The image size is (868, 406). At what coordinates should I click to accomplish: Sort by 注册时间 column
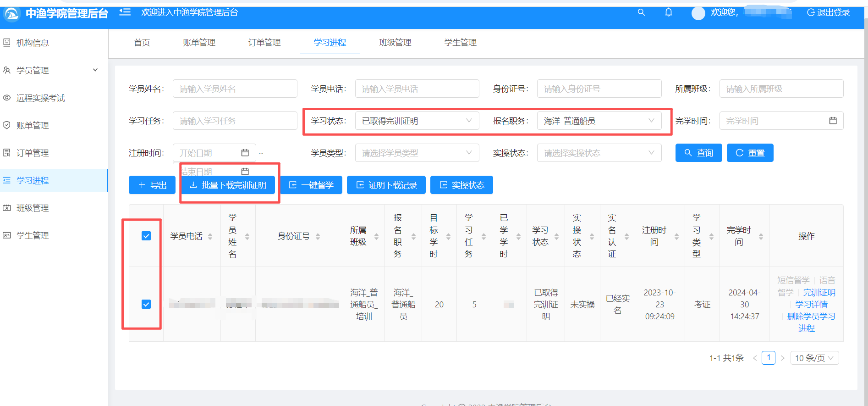tap(677, 236)
